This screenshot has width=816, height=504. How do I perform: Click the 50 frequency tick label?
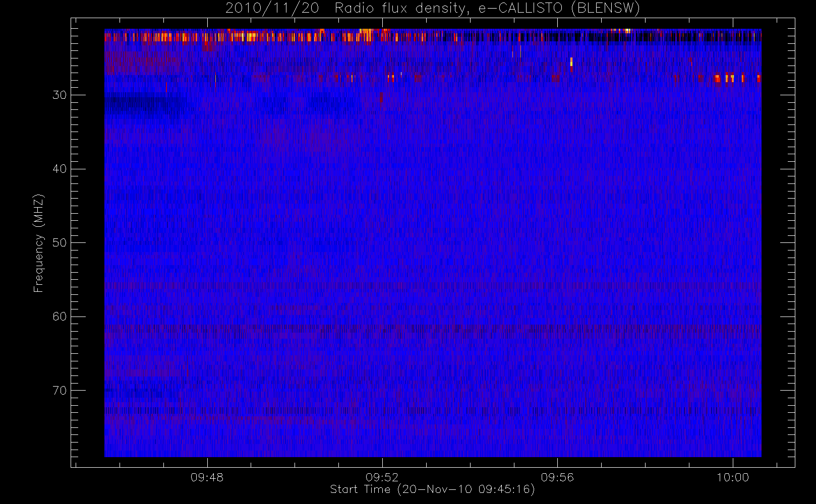point(60,243)
